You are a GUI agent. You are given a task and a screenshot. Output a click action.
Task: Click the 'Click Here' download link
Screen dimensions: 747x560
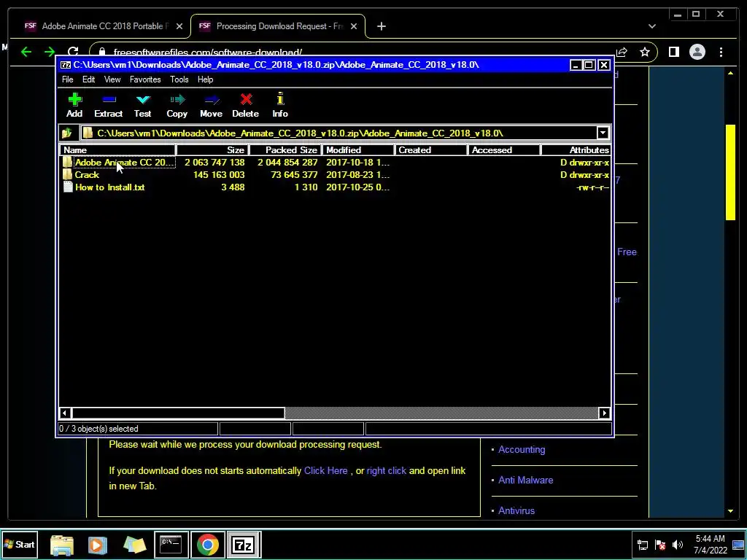pyautogui.click(x=326, y=470)
